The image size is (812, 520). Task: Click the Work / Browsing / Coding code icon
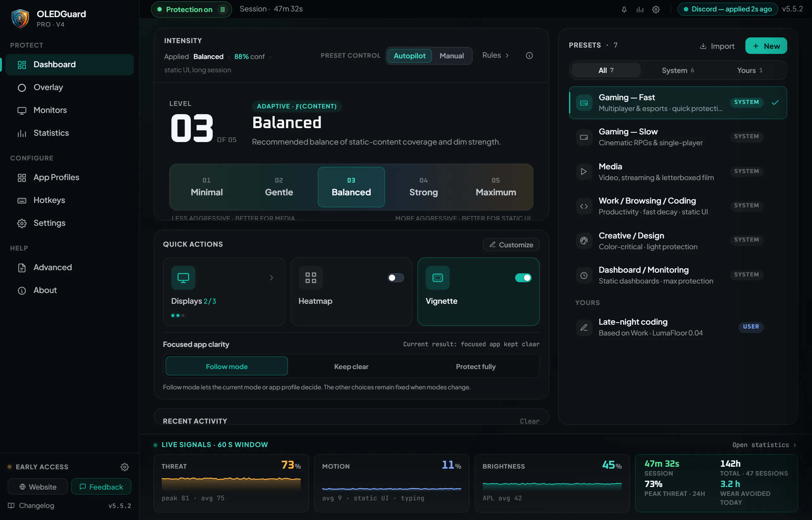[584, 206]
